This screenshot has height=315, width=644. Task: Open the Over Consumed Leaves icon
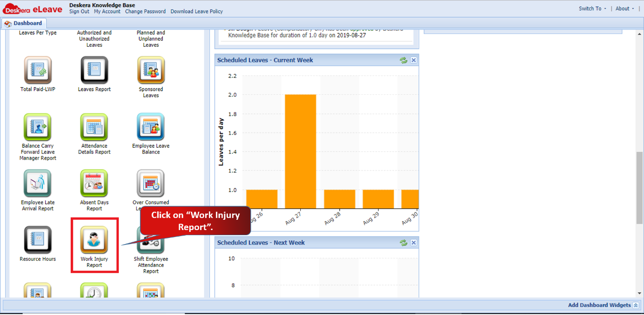pyautogui.click(x=151, y=183)
